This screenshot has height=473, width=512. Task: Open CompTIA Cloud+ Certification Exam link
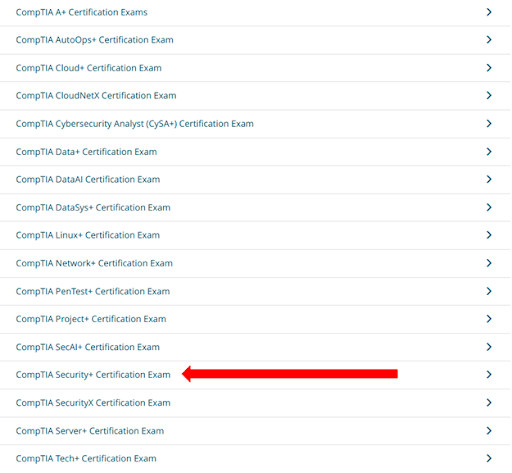(89, 68)
